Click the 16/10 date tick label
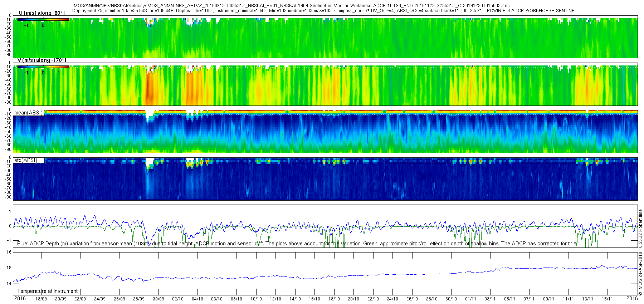This screenshot has width=644, height=304. click(314, 299)
